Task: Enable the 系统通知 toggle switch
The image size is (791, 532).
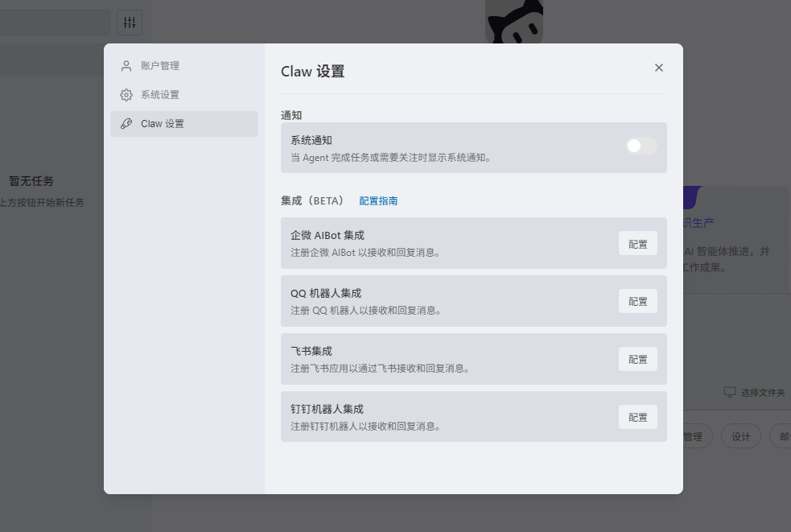Action: tap(641, 146)
